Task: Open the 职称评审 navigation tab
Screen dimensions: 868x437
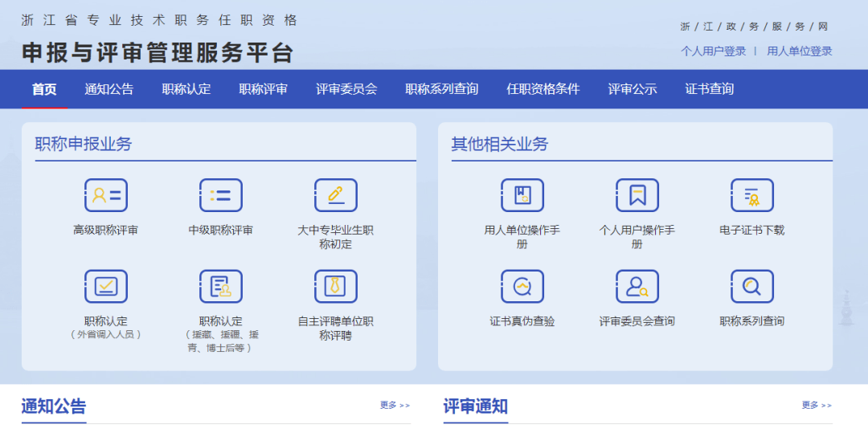Action: pyautogui.click(x=263, y=89)
